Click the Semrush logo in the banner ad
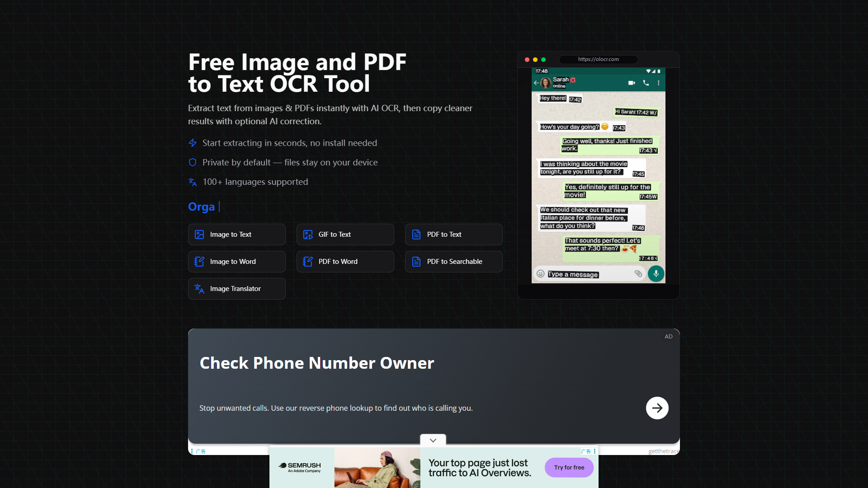868x488 pixels. click(300, 467)
